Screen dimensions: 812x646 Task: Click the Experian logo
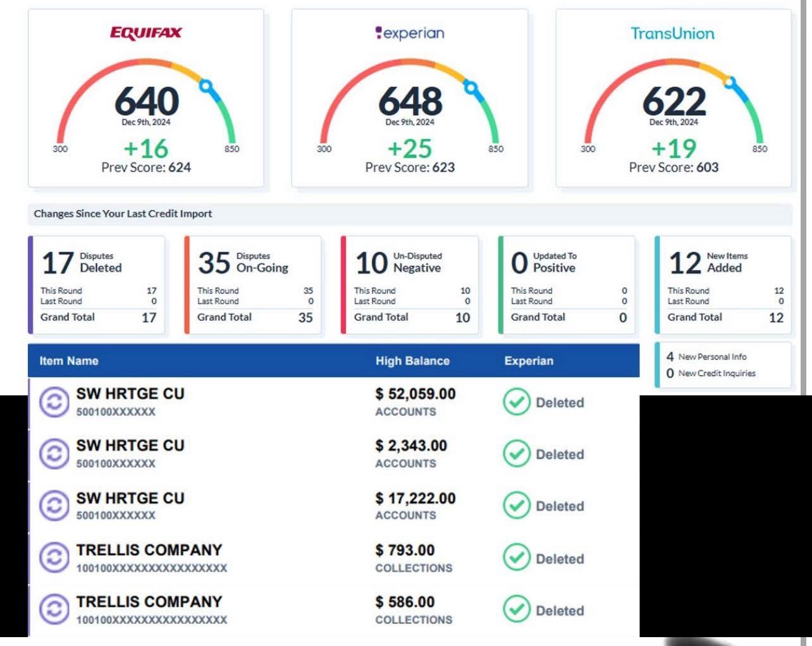[410, 33]
